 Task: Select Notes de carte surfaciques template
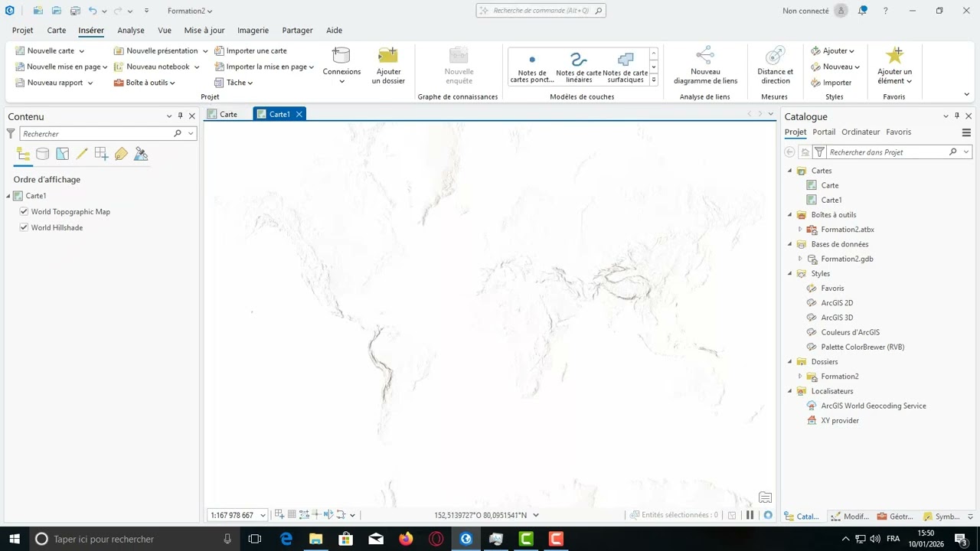[x=626, y=67]
